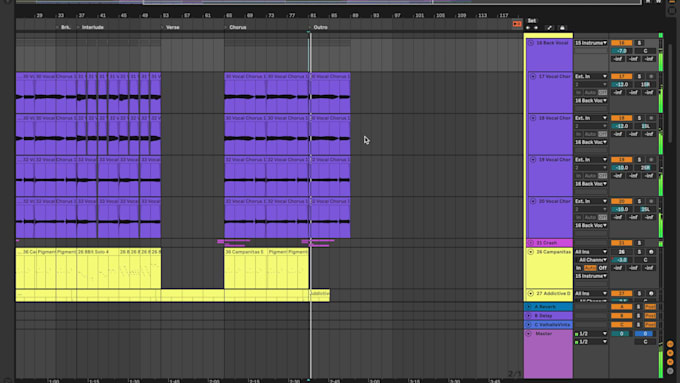Open '16 Back Voc' output dropdown on track 18
680x383 pixels.
click(x=591, y=142)
